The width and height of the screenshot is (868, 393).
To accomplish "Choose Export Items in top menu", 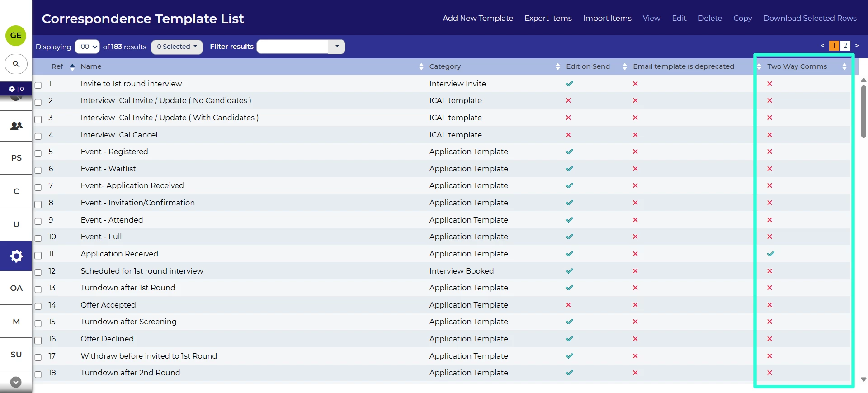I will pyautogui.click(x=548, y=18).
